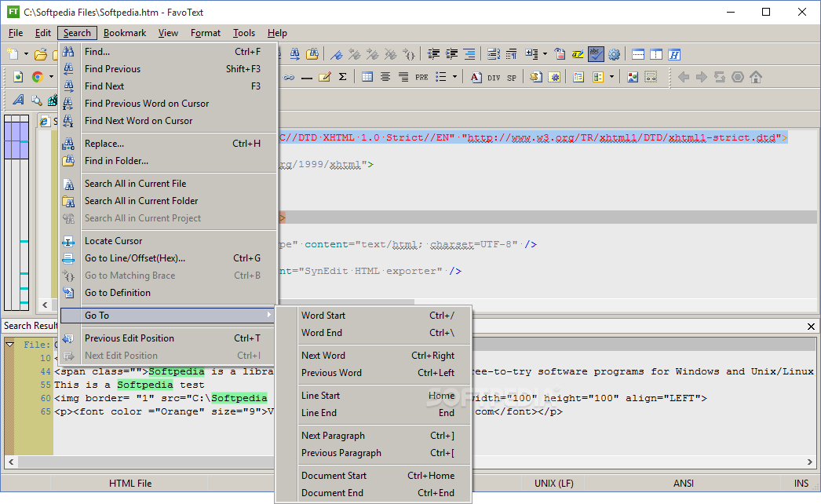
Task: Click the ANSI encoding status entry
Action: [x=684, y=483]
